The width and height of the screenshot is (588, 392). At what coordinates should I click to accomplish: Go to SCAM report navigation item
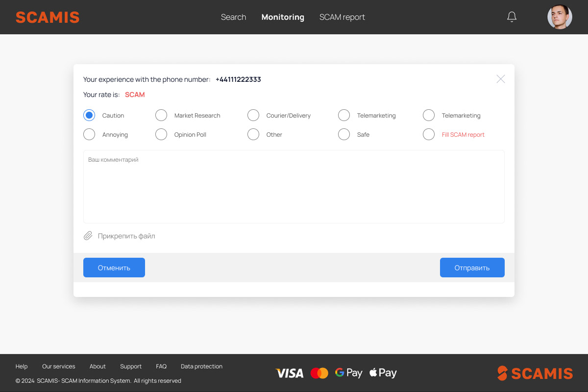[x=342, y=17]
